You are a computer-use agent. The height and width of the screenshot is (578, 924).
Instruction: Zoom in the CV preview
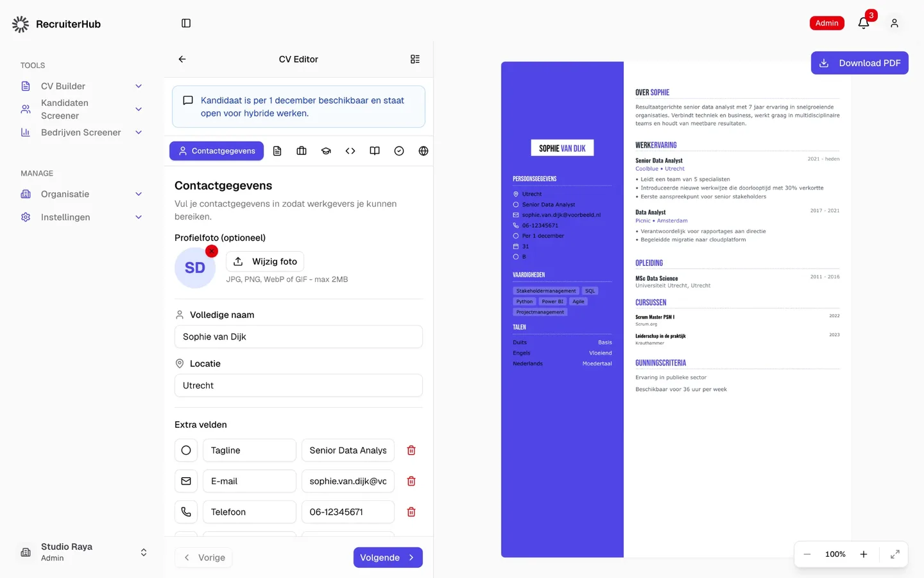(x=864, y=554)
